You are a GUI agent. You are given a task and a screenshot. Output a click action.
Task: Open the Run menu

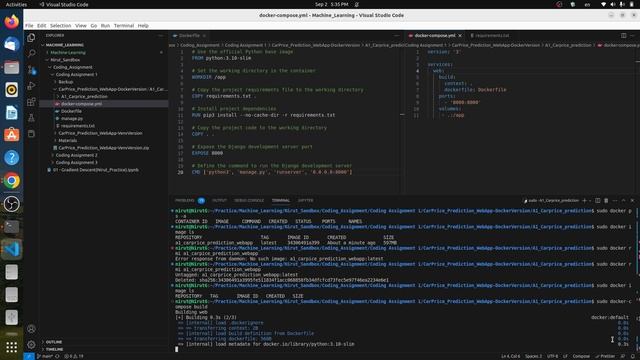click(x=105, y=25)
